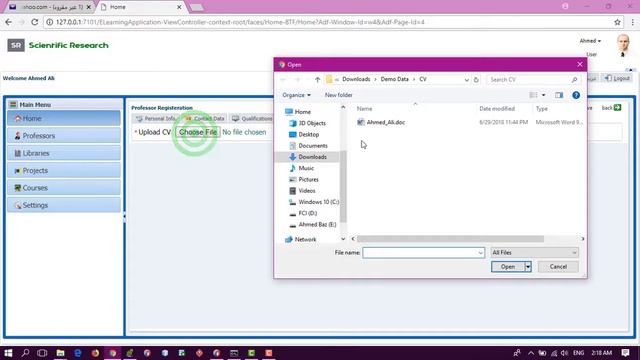
Task: Open Courses in Main Menu
Action: pos(64,188)
